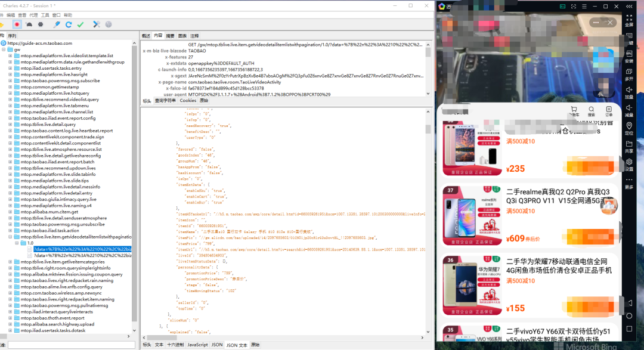This screenshot has width=644, height=350.
Task: Click the green Validate checkmark icon
Action: coord(80,24)
